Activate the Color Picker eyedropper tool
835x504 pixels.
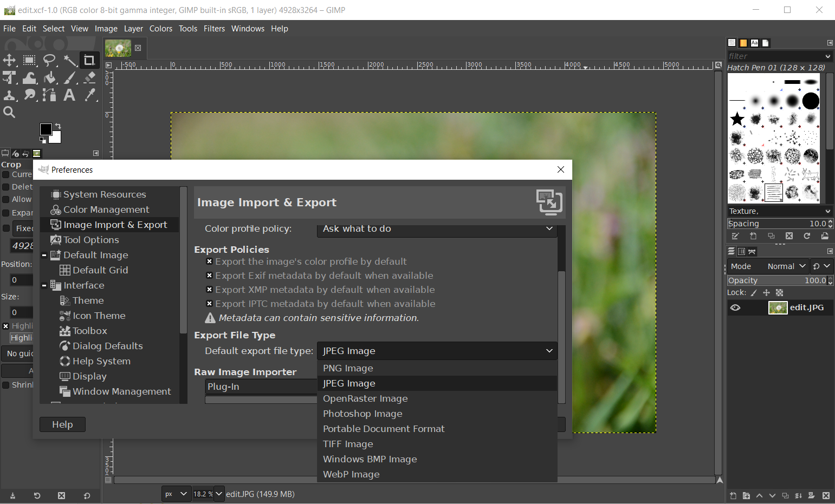tap(90, 95)
